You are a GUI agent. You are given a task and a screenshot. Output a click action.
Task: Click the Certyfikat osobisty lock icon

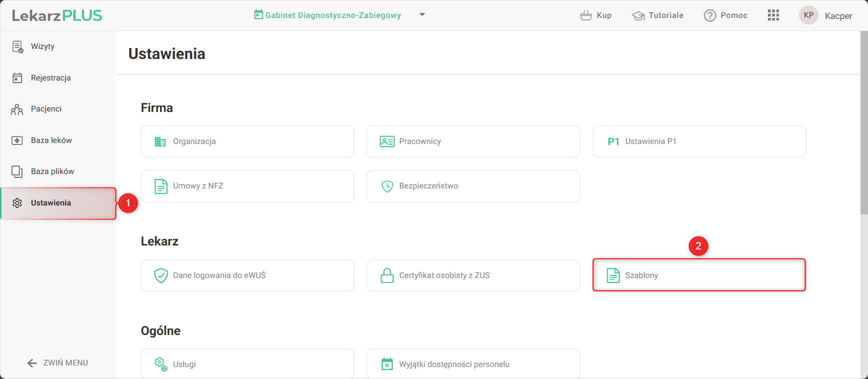[x=387, y=275]
